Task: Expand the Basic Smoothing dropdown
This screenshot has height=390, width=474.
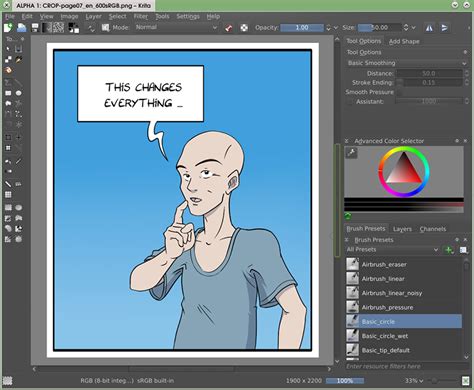Action: tap(406, 63)
